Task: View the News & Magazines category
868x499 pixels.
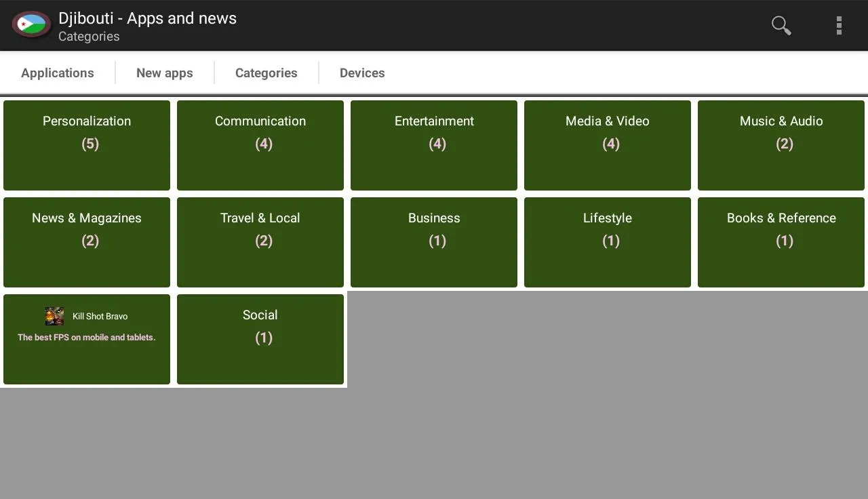Action: pos(87,242)
